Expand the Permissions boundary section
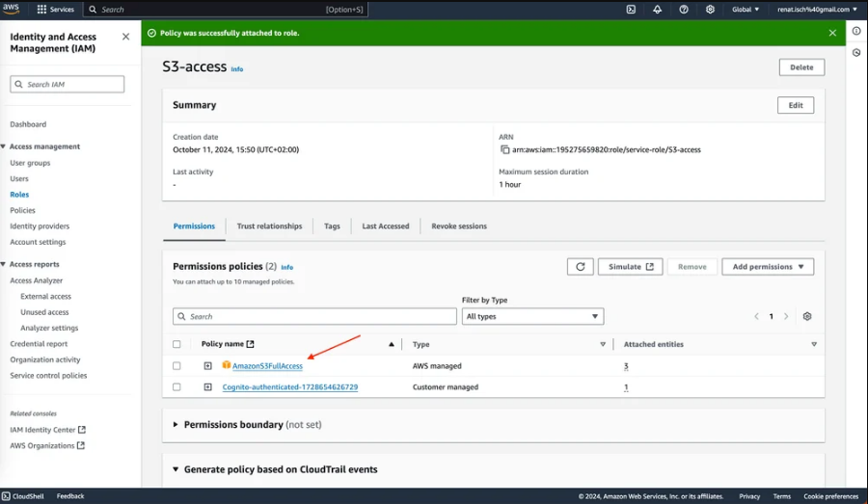Viewport: 868px width, 504px height. [176, 425]
